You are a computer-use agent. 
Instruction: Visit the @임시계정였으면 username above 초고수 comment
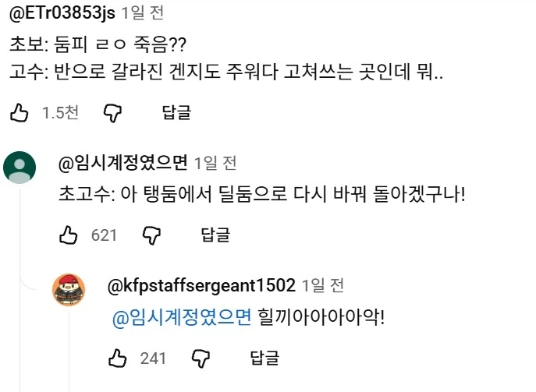tap(123, 163)
